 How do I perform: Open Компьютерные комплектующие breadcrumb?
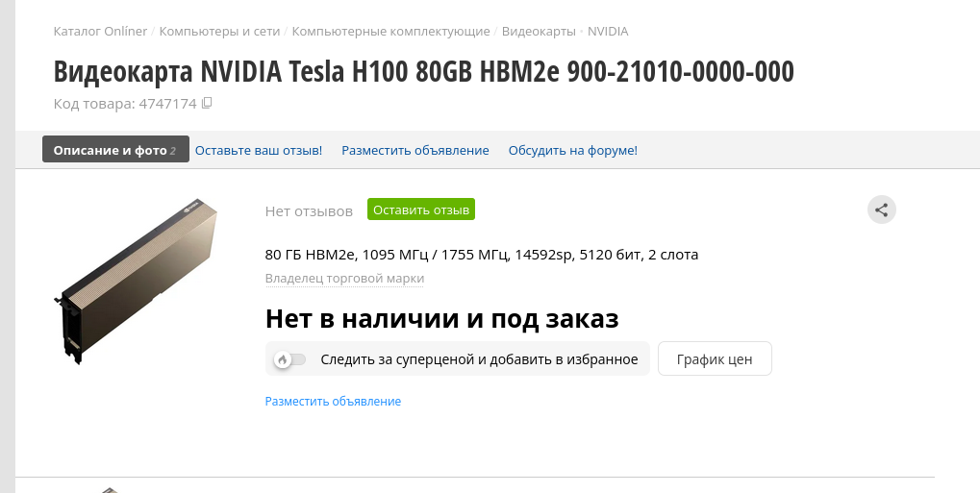[x=390, y=32]
